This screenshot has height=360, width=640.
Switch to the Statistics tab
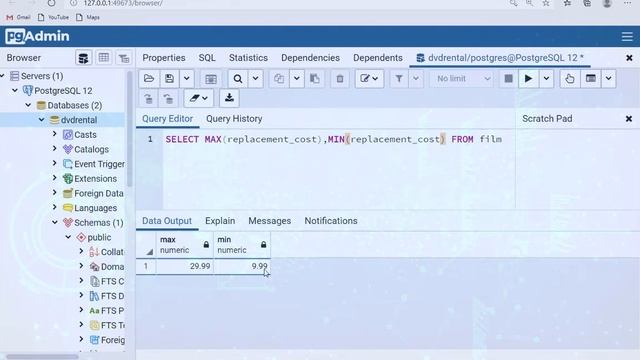click(x=248, y=58)
